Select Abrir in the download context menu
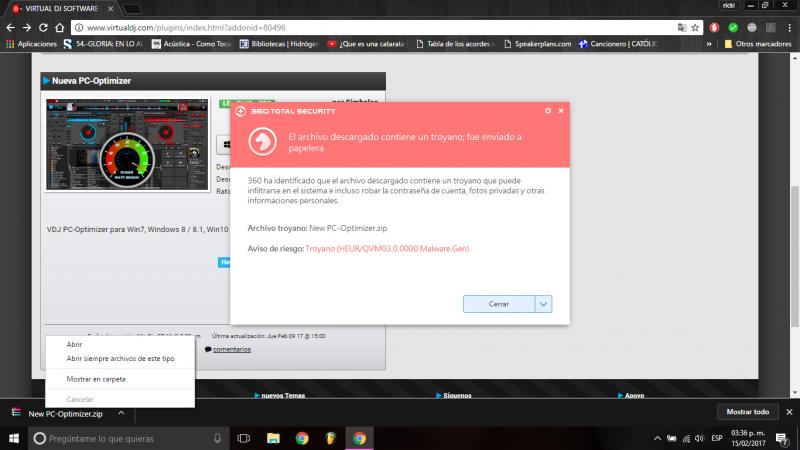The image size is (800, 450). pyautogui.click(x=74, y=344)
